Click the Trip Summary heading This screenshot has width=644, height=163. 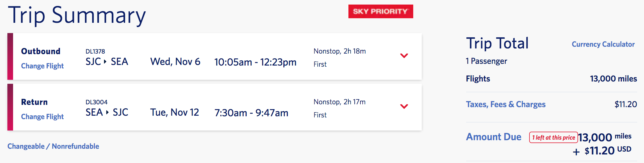(x=77, y=15)
